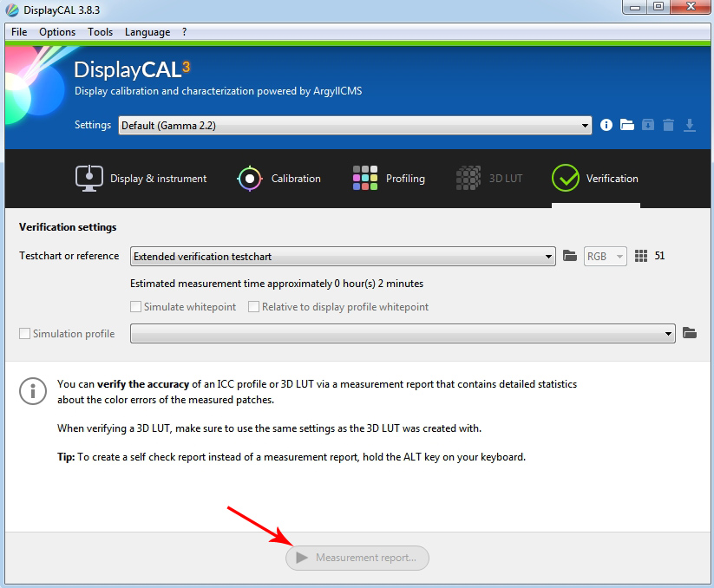714x588 pixels.
Task: Toggle the Simulate whitepoint checkbox
Action: point(136,307)
